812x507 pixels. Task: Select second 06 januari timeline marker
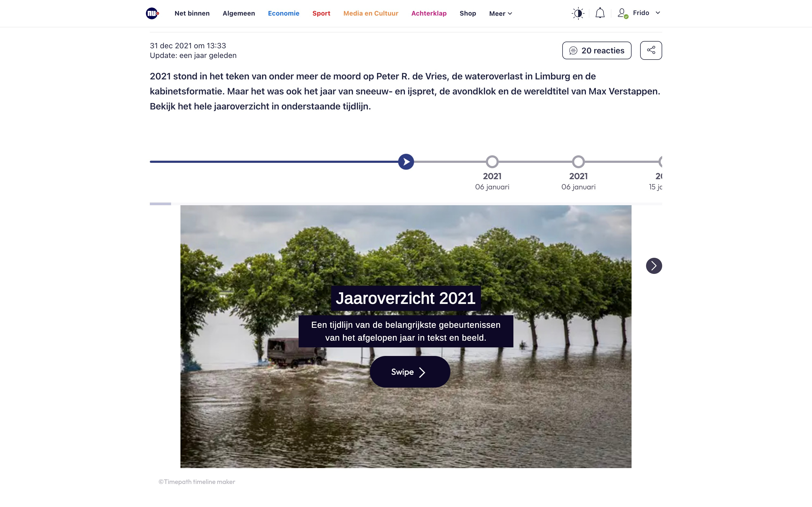pos(578,162)
